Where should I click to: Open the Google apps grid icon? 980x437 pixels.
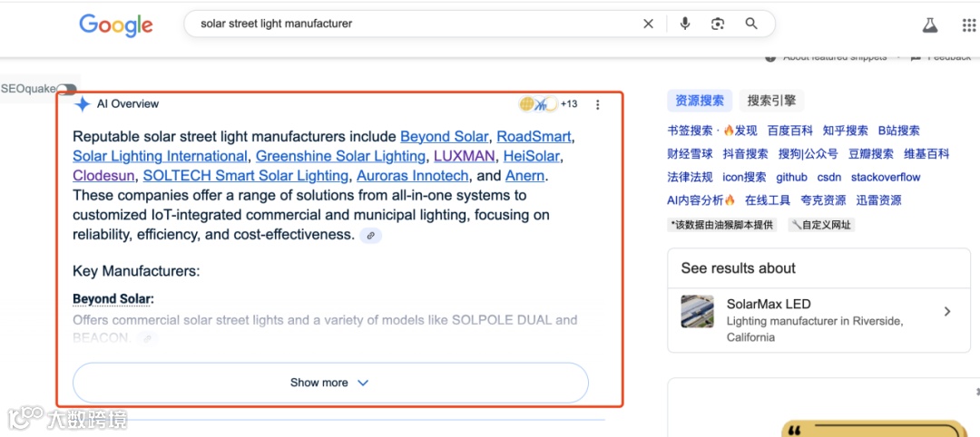tap(969, 25)
